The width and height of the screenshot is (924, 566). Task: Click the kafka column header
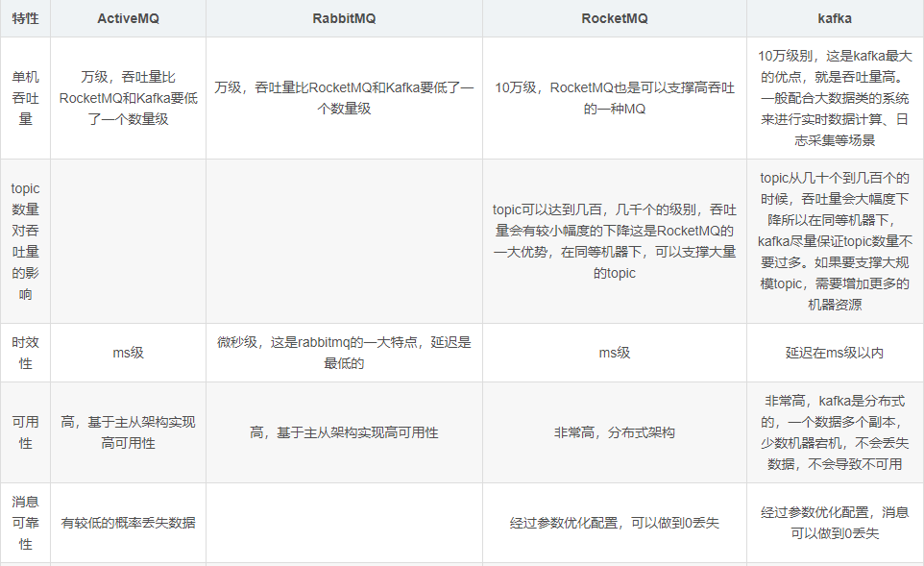pyautogui.click(x=835, y=18)
